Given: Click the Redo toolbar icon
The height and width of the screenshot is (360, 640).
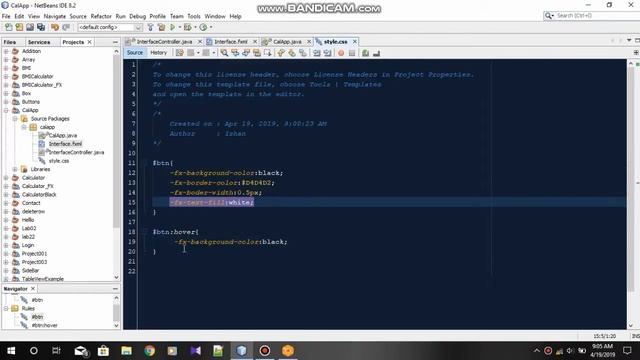Looking at the screenshot, I should (66, 27).
